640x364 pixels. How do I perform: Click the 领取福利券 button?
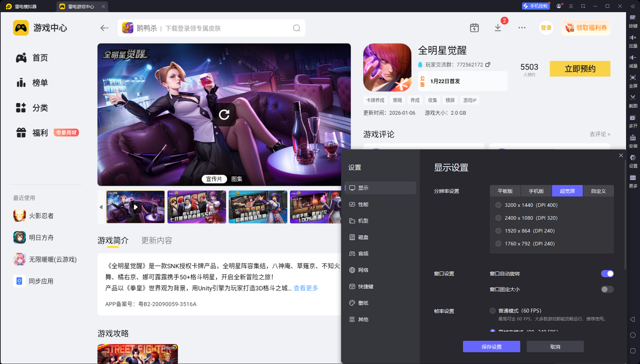click(586, 28)
